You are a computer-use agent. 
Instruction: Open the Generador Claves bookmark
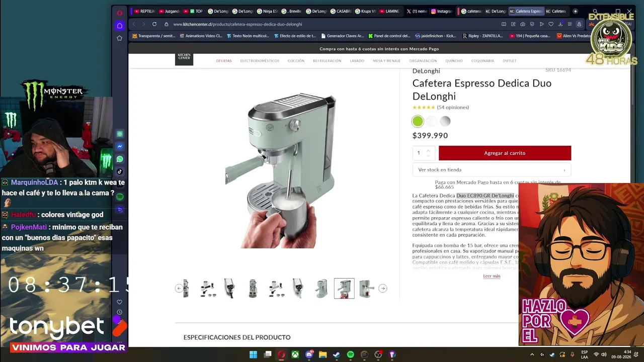(342, 36)
